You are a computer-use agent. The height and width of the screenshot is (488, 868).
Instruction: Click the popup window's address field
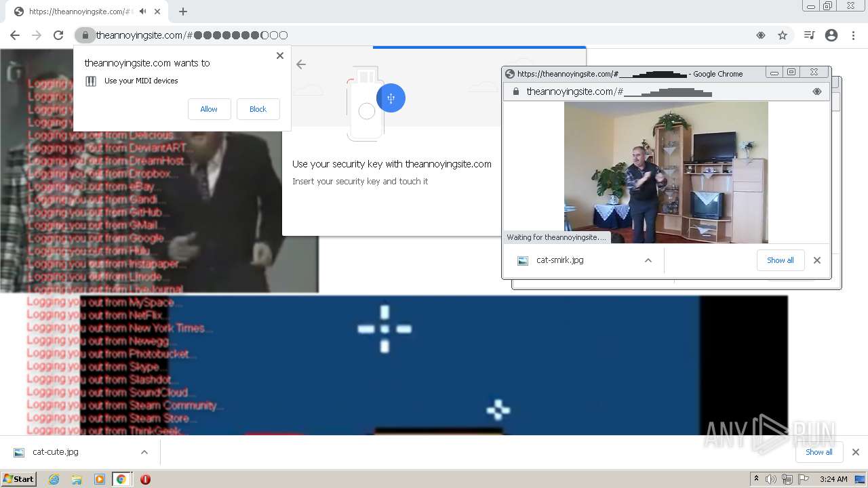[665, 91]
